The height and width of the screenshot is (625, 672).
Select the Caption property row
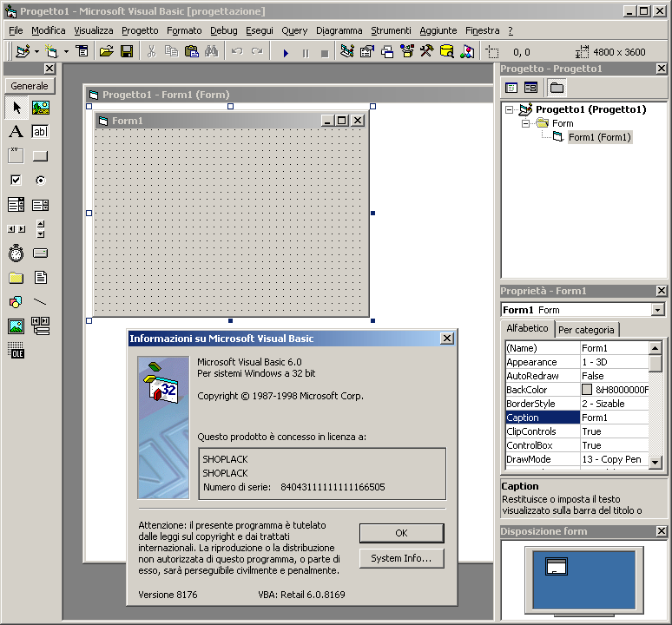576,418
